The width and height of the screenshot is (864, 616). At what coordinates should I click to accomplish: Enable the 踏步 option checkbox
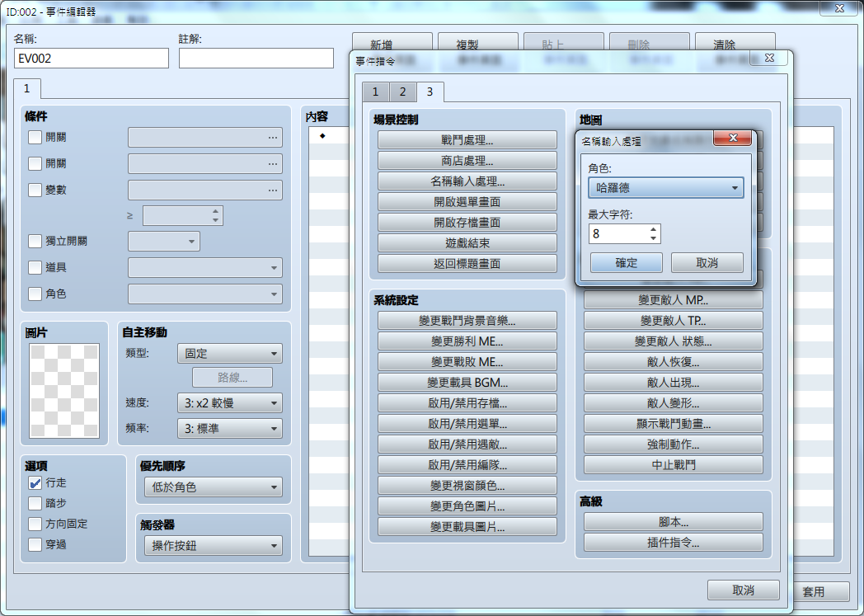[35, 503]
